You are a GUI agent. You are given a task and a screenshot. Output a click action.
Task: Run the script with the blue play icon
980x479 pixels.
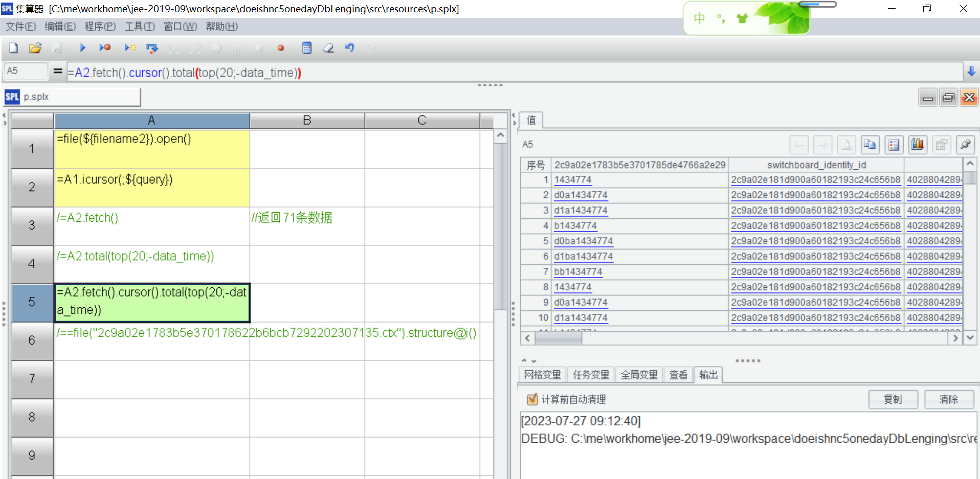point(82,48)
